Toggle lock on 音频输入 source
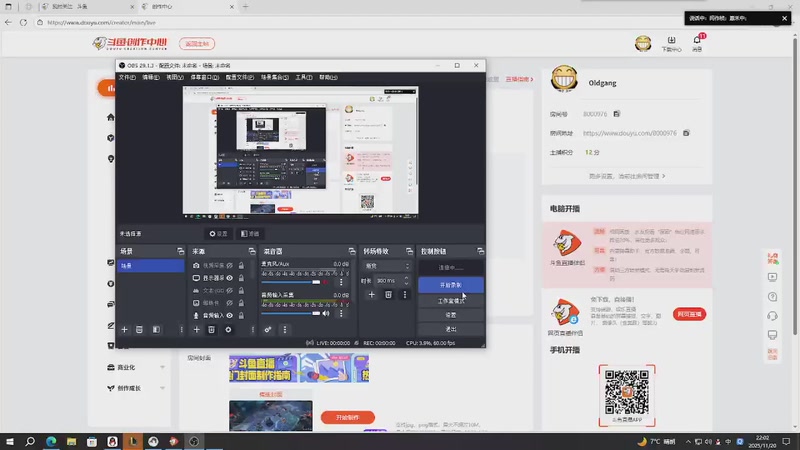Image resolution: width=800 pixels, height=450 pixels. (241, 315)
